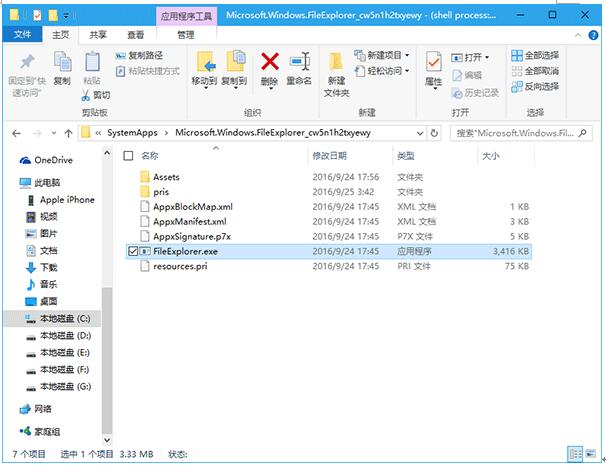The width and height of the screenshot is (606, 465).
Task: Click Copy to (复制到) icon
Action: point(235,62)
